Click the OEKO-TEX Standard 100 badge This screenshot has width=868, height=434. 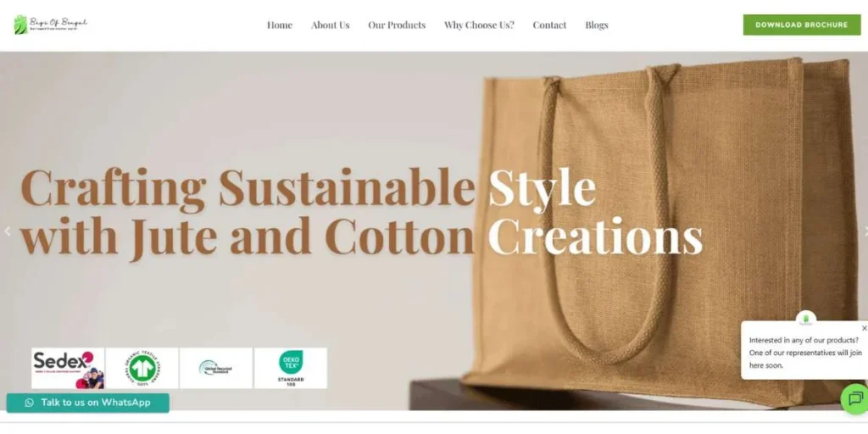pyautogui.click(x=291, y=368)
